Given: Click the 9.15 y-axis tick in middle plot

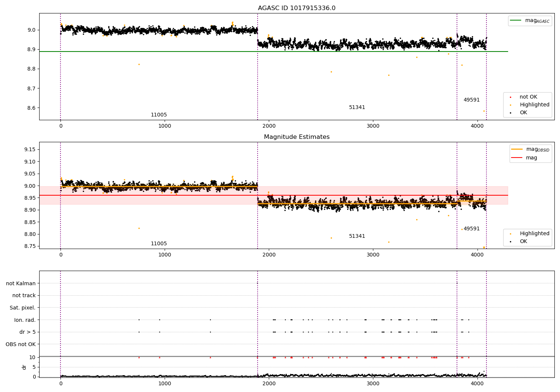Looking at the screenshot, I should [x=30, y=149].
